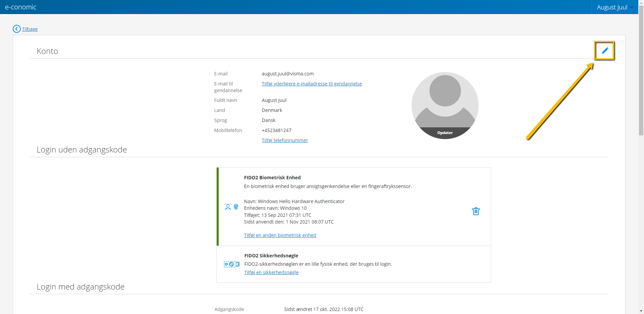
Task: Click the e-conomic logo
Action: click(x=21, y=7)
